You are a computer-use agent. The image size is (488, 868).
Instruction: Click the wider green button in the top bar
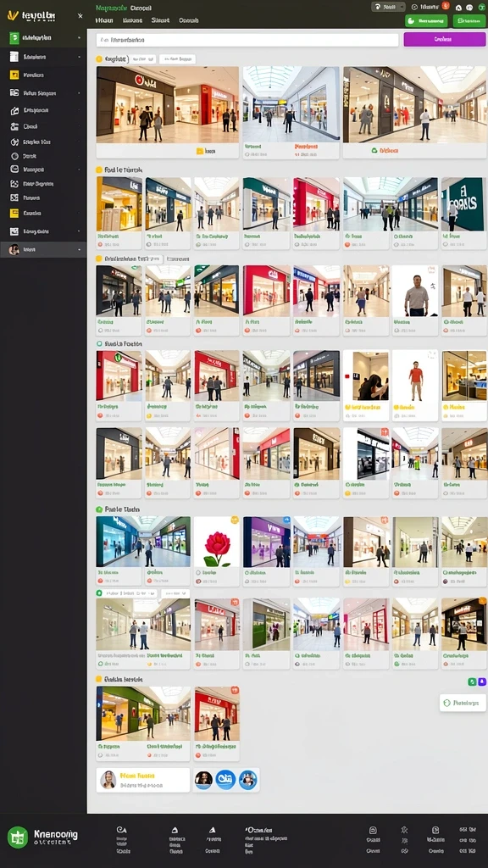[426, 21]
